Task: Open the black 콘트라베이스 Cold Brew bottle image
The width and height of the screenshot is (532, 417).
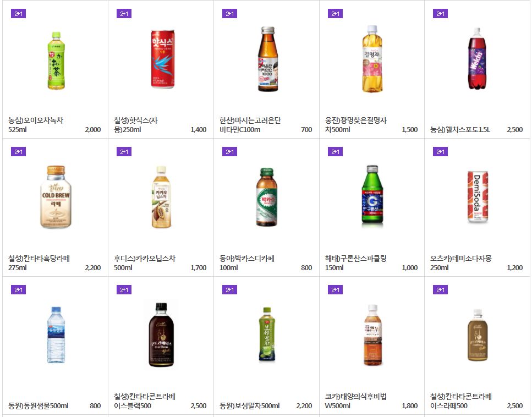Action: click(x=161, y=335)
